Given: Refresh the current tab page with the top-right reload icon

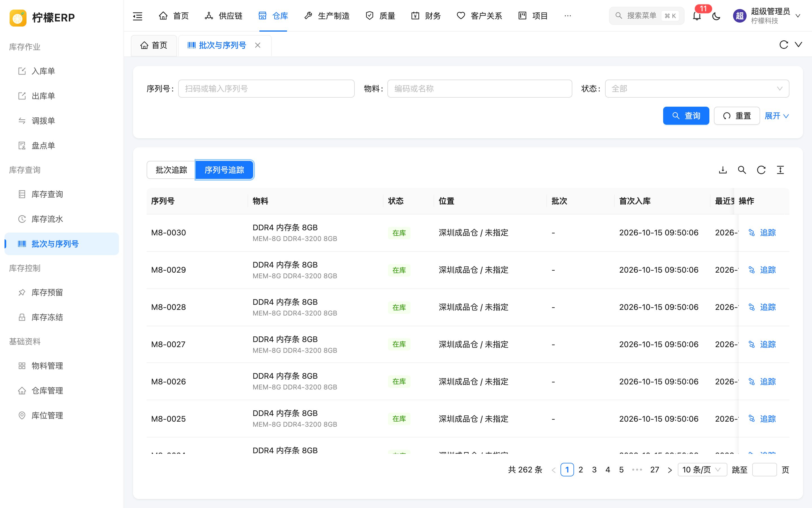Looking at the screenshot, I should tap(784, 45).
